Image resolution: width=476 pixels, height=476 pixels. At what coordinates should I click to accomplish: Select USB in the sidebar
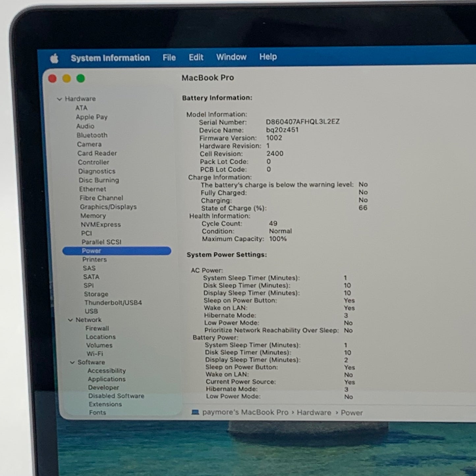click(x=91, y=311)
